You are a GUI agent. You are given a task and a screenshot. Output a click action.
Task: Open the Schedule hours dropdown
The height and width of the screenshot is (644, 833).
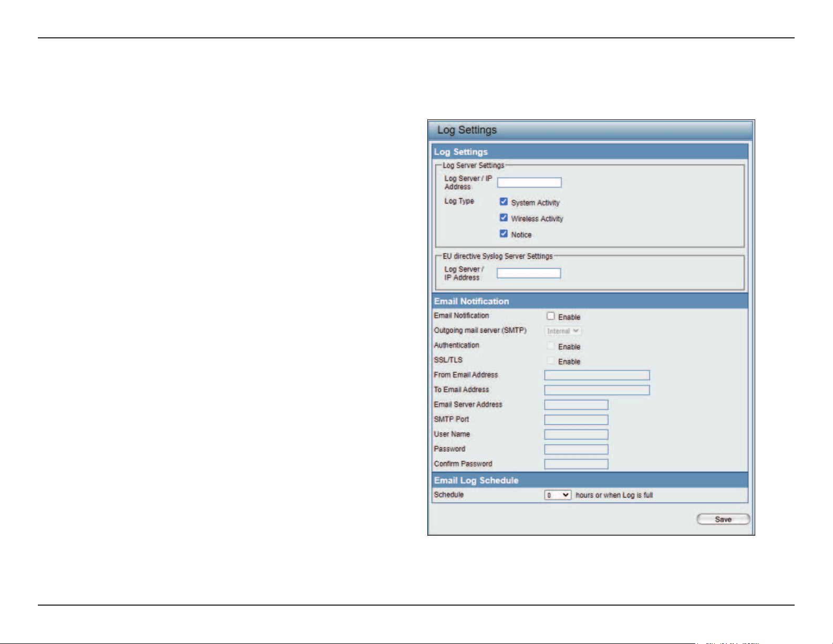(558, 495)
